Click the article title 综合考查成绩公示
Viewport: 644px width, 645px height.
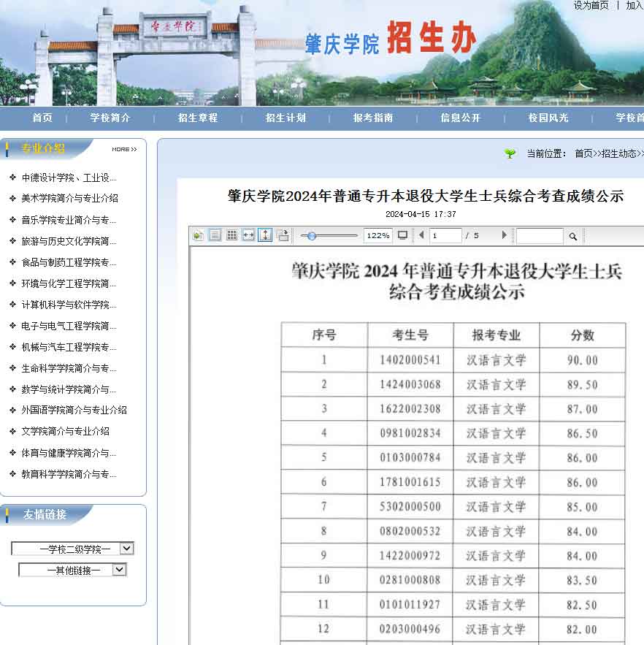426,196
